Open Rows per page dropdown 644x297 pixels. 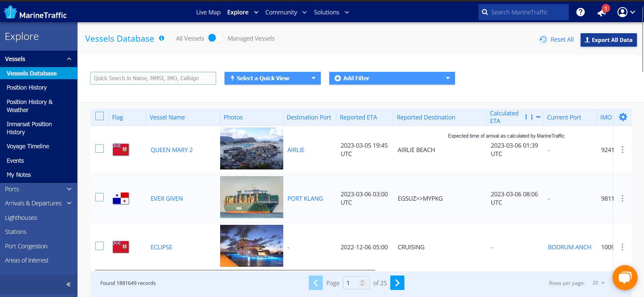click(598, 283)
